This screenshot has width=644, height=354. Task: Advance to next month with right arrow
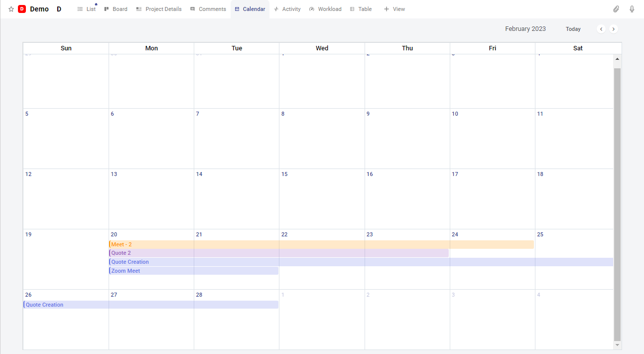pos(614,29)
